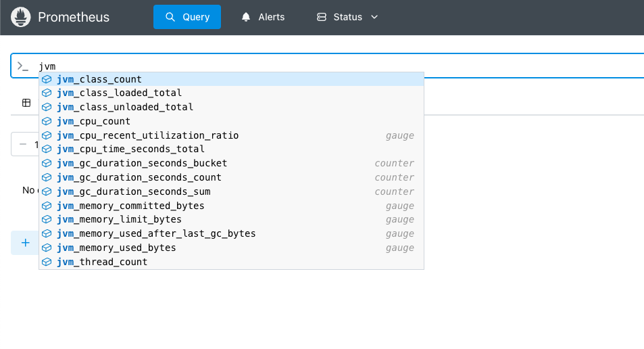The width and height of the screenshot is (644, 349).
Task: Select jvm_gc_duration_seconds_bucket suggestion
Action: tap(231, 163)
